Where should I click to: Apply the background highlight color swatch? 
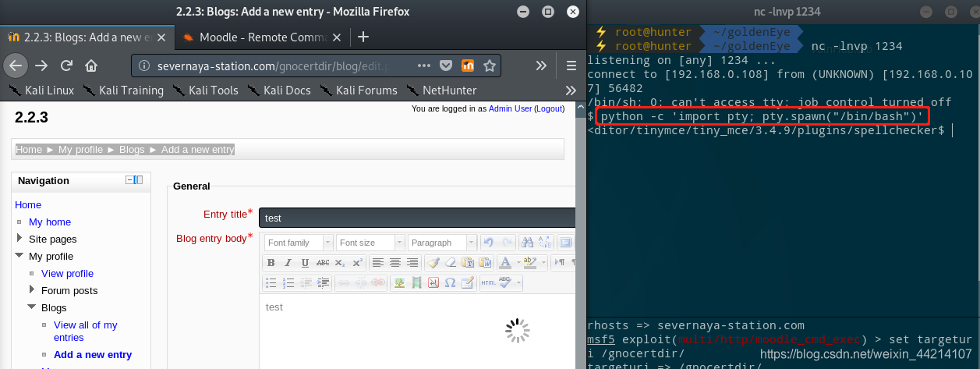click(530, 263)
